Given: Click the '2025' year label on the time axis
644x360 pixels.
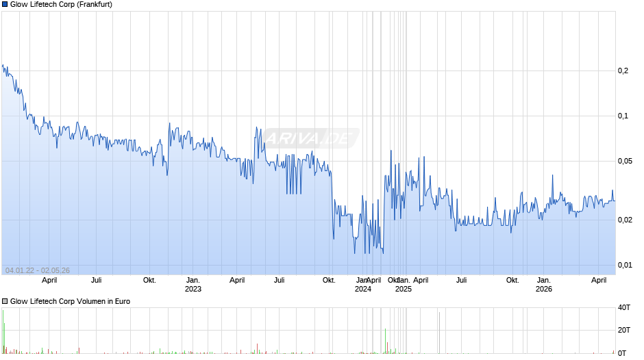Looking at the screenshot, I should pos(404,289).
